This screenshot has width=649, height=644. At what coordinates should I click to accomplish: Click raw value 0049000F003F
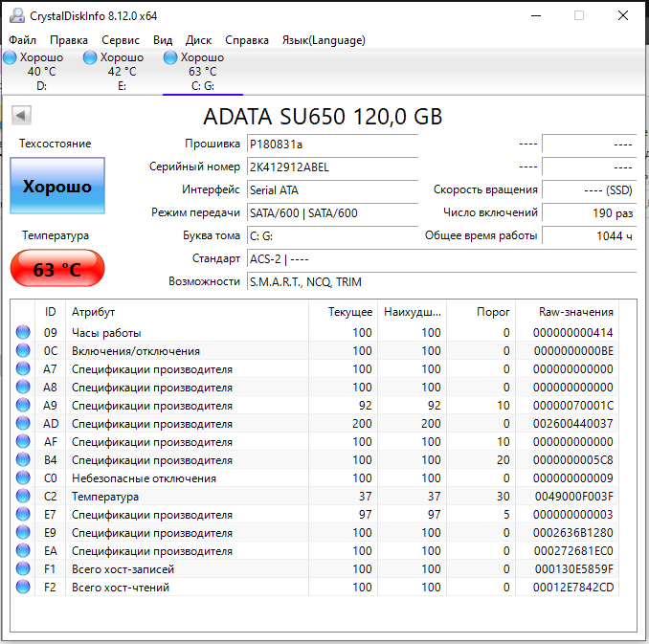click(573, 497)
